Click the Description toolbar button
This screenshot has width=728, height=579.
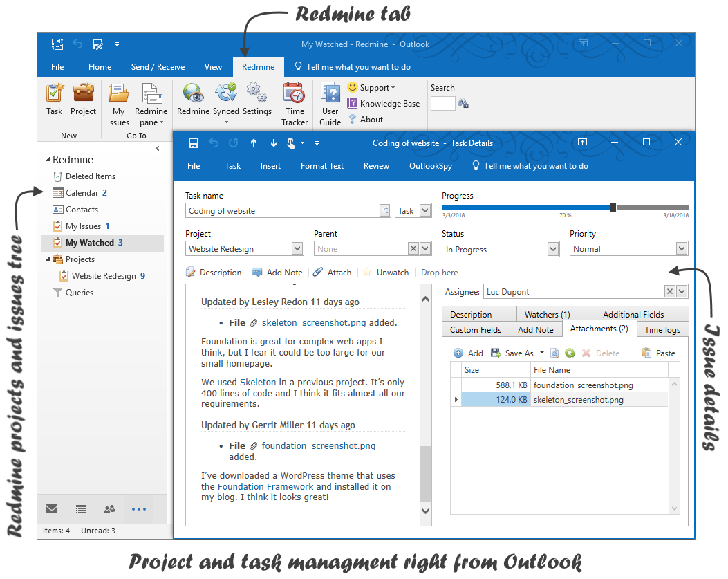(214, 273)
